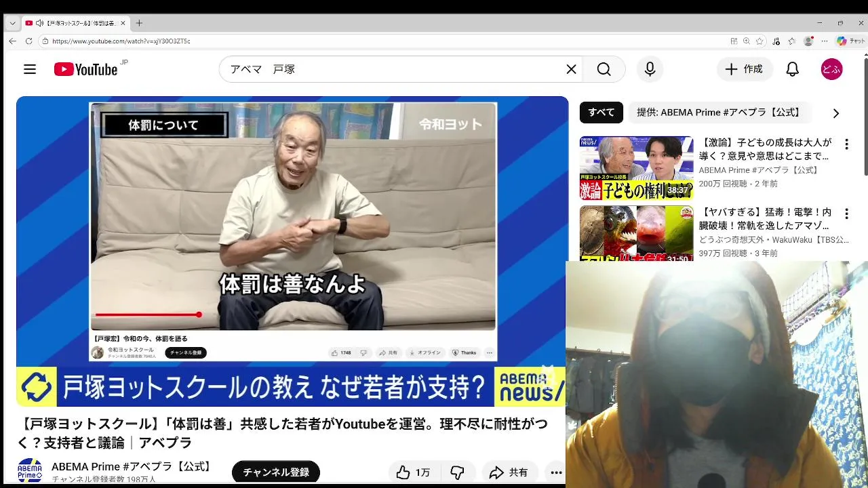
Task: Open a new browser tab with plus
Action: click(x=139, y=23)
